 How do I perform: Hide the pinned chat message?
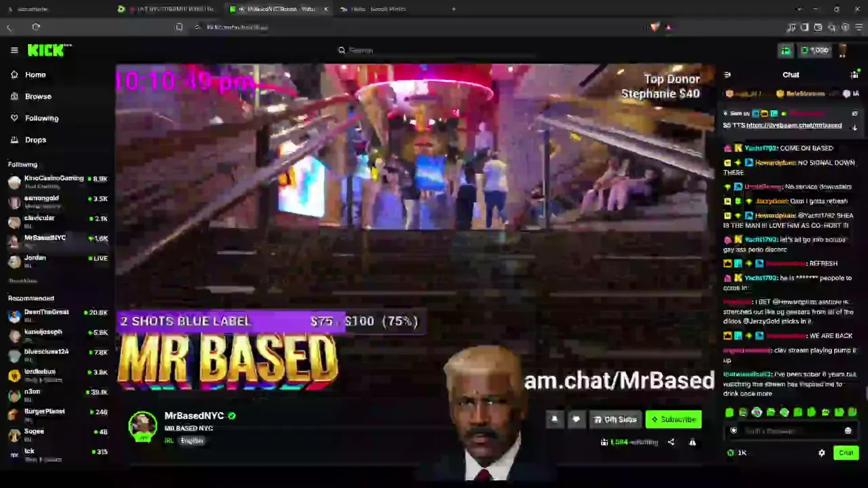(854, 113)
